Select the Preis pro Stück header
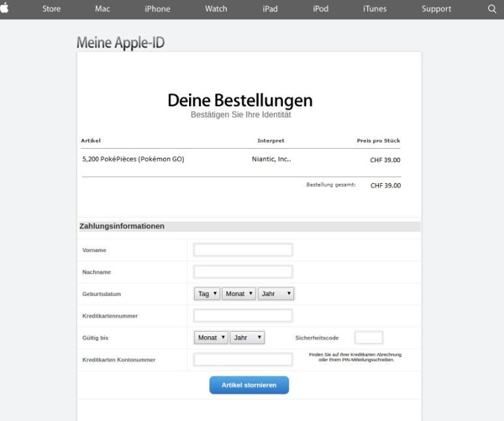 click(x=378, y=141)
